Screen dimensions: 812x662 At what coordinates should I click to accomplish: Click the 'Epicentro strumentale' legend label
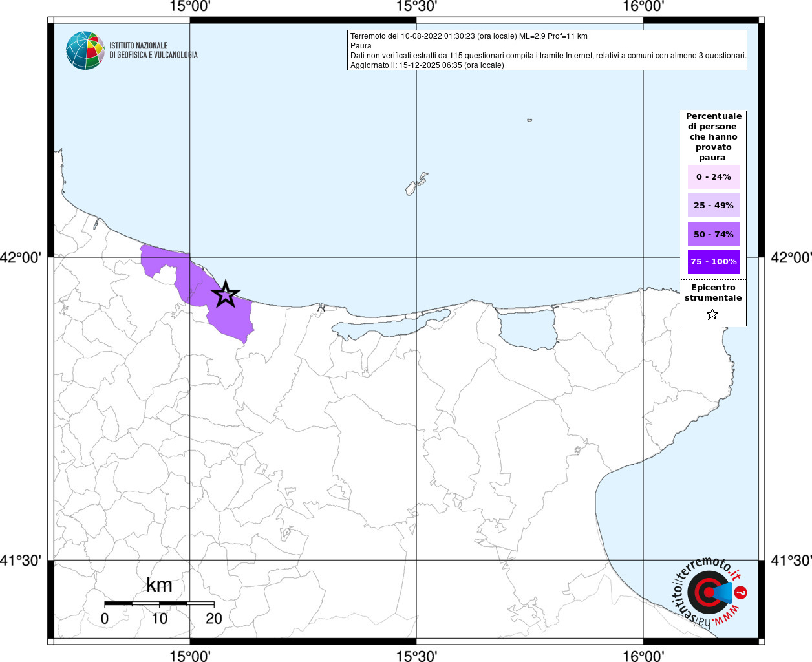[x=713, y=293]
